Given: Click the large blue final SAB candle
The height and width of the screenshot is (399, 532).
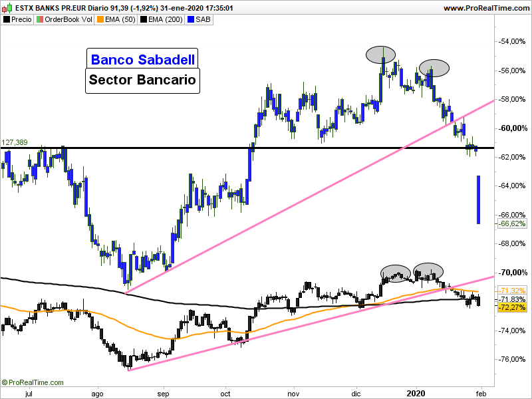Looking at the screenshot, I should (477, 199).
